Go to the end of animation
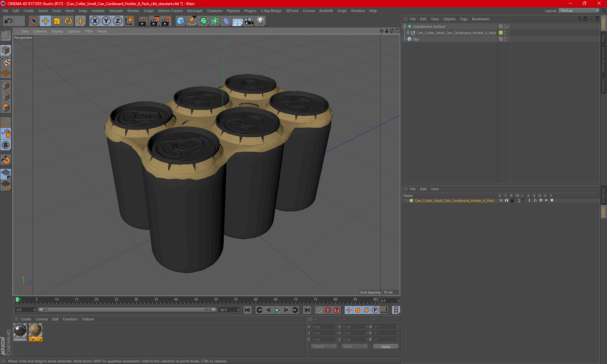 tap(307, 310)
